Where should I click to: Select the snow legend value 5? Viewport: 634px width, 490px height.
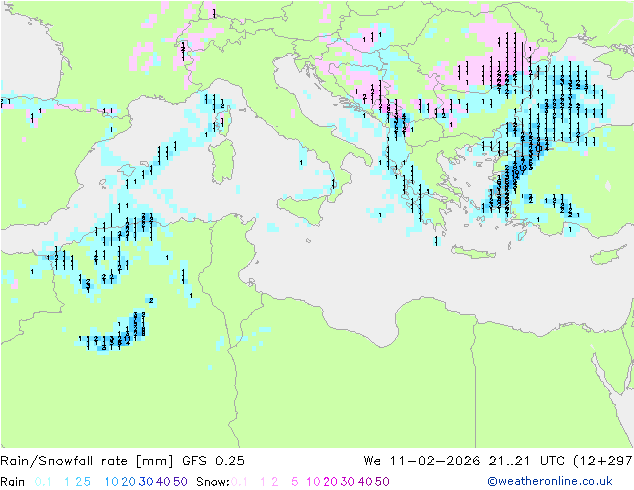[295, 482]
